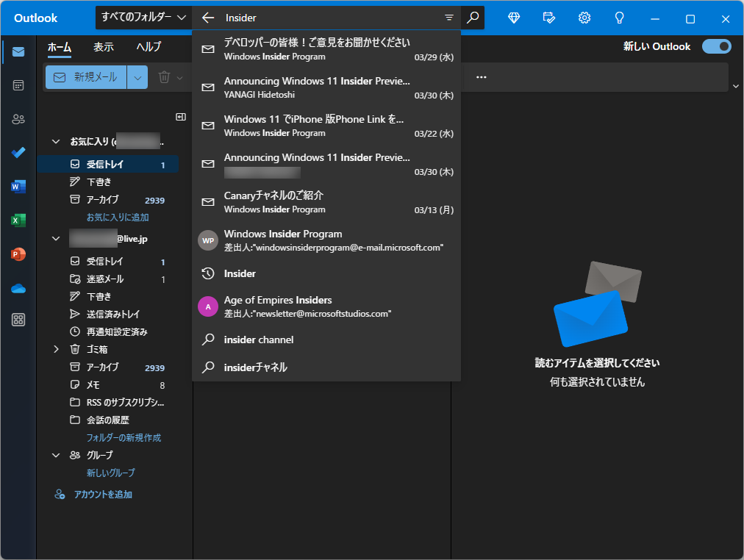Open the Canaryチャネルのご紹介 mail result
Image resolution: width=744 pixels, height=560 pixels.
(x=326, y=202)
